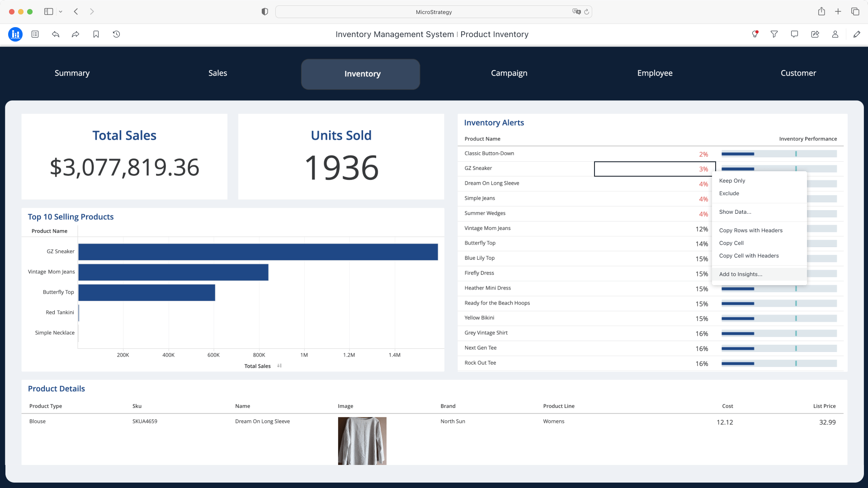Click the reset dossier history icon
868x488 pixels.
[x=116, y=34]
